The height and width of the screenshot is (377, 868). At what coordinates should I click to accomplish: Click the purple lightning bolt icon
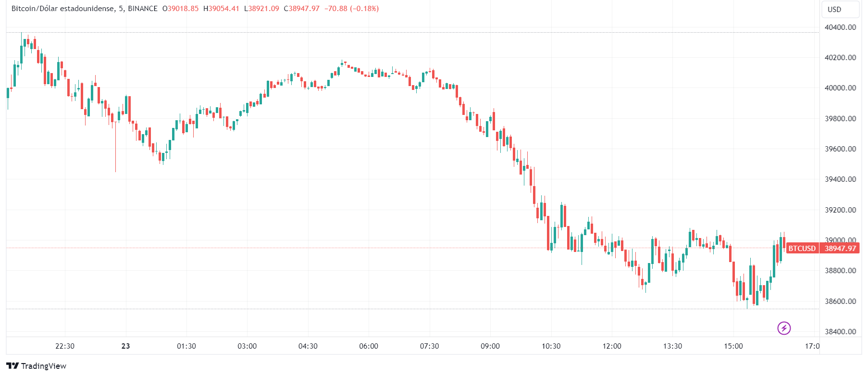click(x=784, y=328)
